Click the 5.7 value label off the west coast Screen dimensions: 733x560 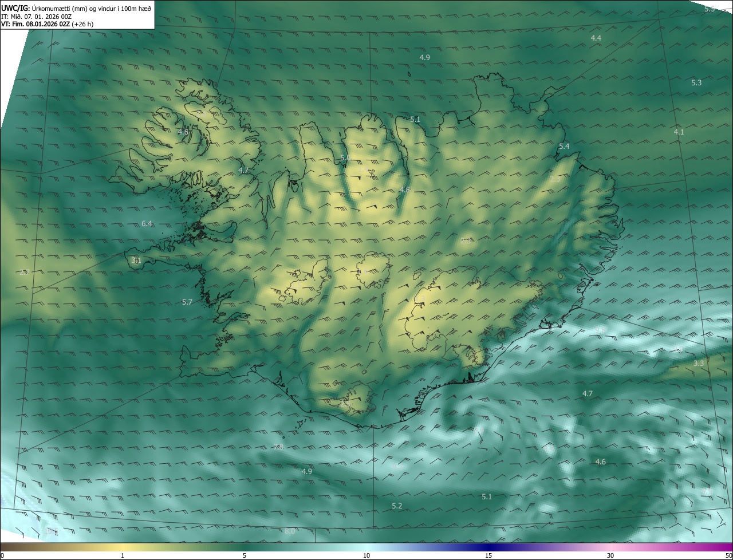click(x=187, y=302)
